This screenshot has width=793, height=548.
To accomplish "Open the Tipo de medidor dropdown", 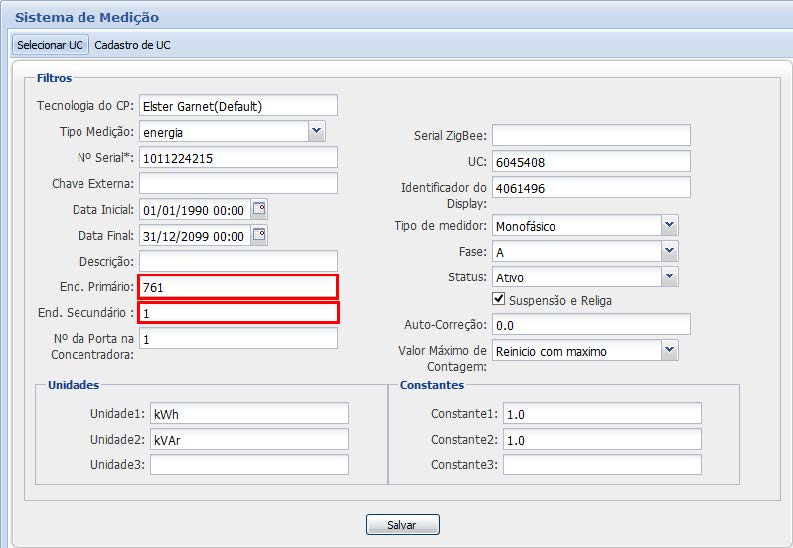I will coord(669,225).
